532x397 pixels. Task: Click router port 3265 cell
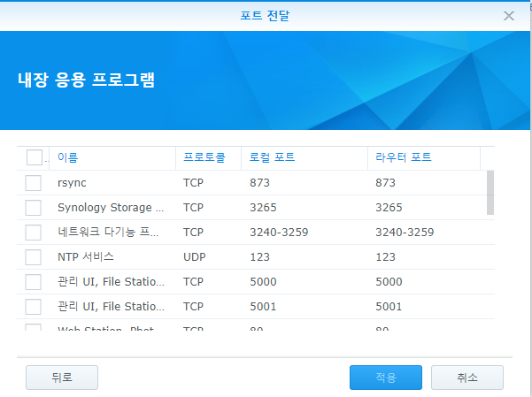pyautogui.click(x=389, y=208)
